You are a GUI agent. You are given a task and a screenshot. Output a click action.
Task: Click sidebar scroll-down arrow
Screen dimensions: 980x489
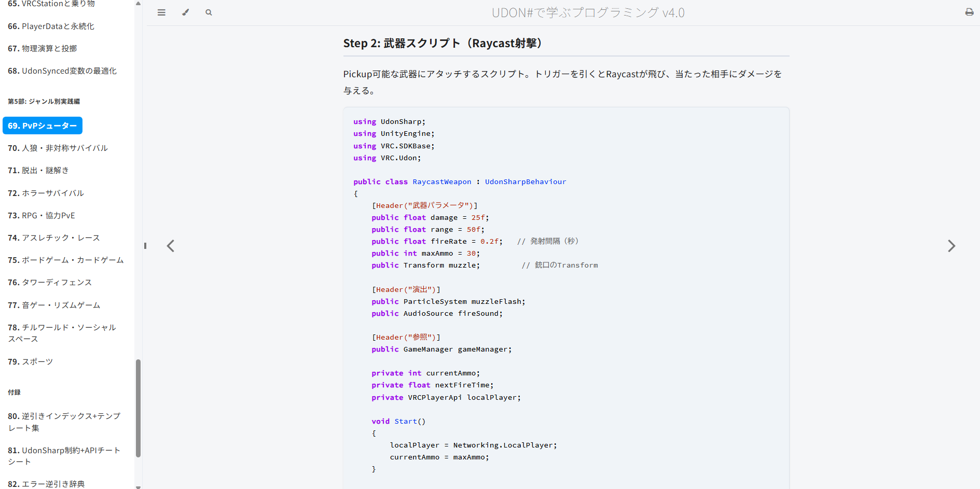pyautogui.click(x=138, y=486)
